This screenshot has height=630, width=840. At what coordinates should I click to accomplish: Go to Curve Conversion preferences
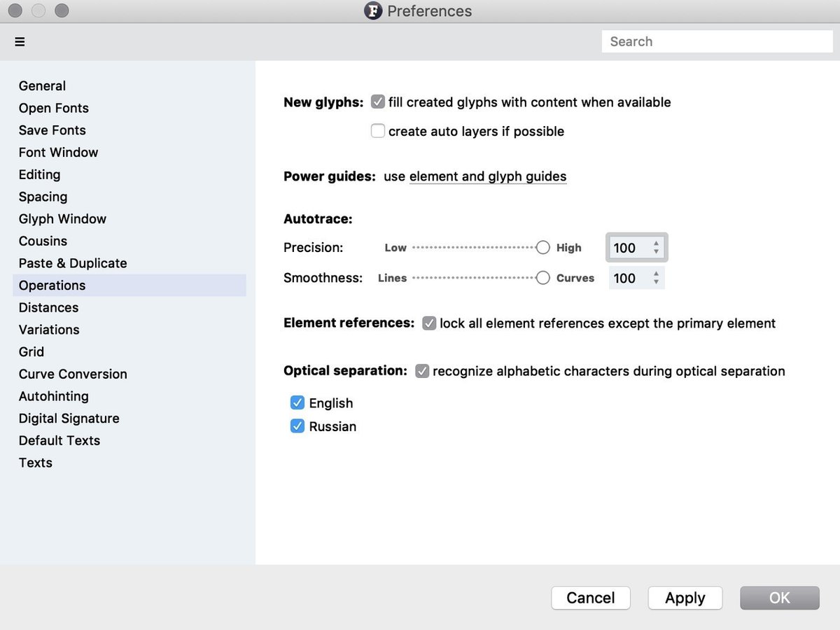(73, 374)
